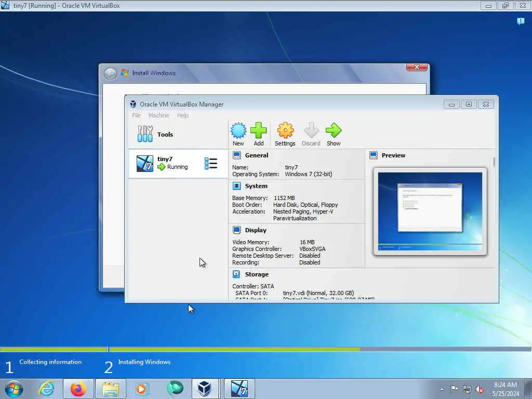
Task: Click the installation progress bar
Action: point(266,349)
